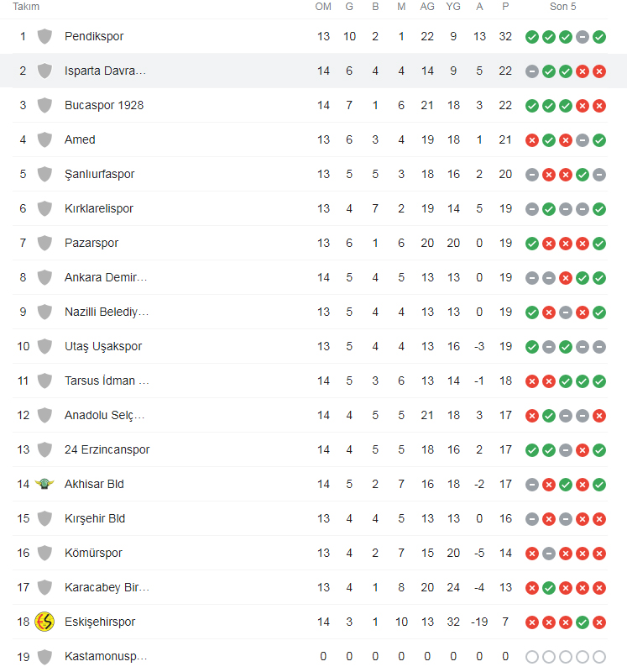Click the shield icon beside Amed
Screen dimensions: 627x672
44,139
